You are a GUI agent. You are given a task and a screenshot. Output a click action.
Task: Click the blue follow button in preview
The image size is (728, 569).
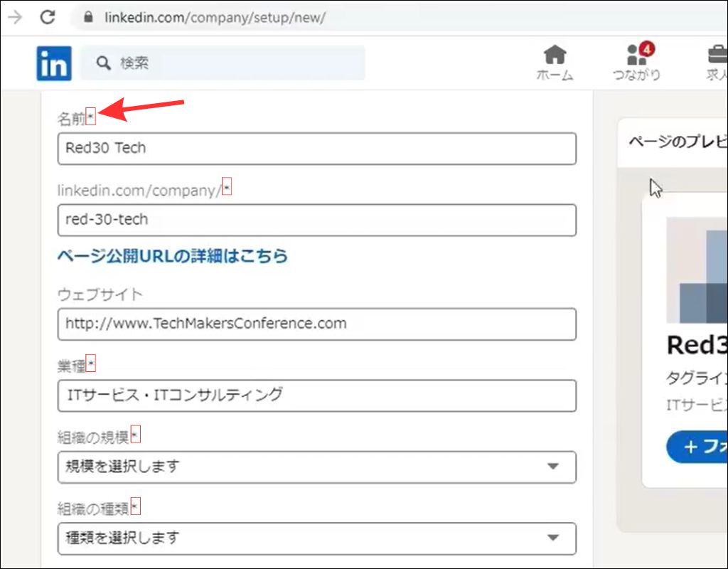pos(697,447)
